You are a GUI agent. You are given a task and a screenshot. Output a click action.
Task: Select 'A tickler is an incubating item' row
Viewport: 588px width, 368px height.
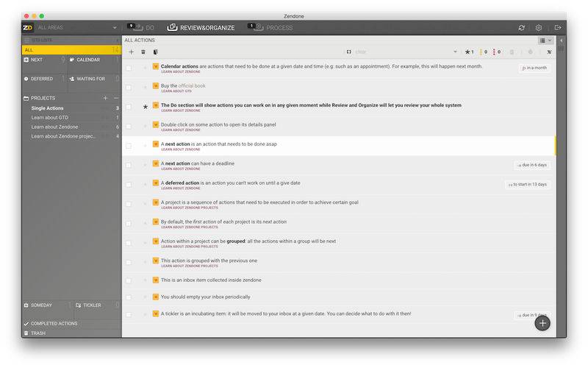coord(338,314)
